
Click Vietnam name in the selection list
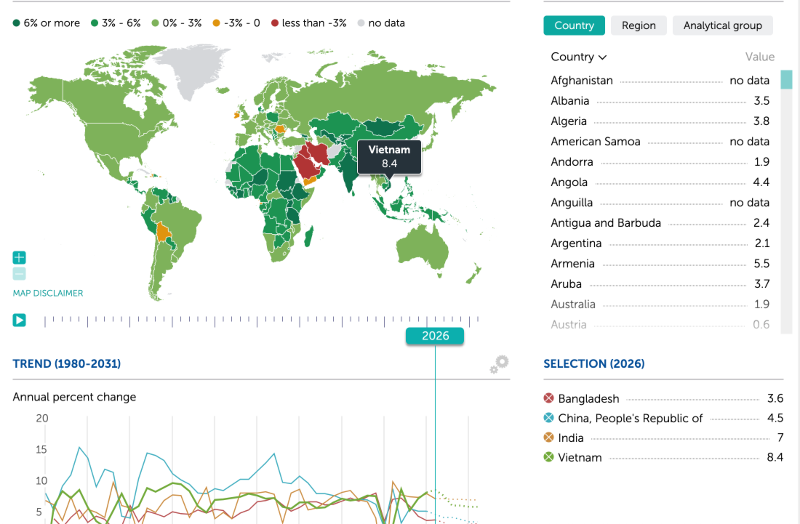click(x=580, y=457)
